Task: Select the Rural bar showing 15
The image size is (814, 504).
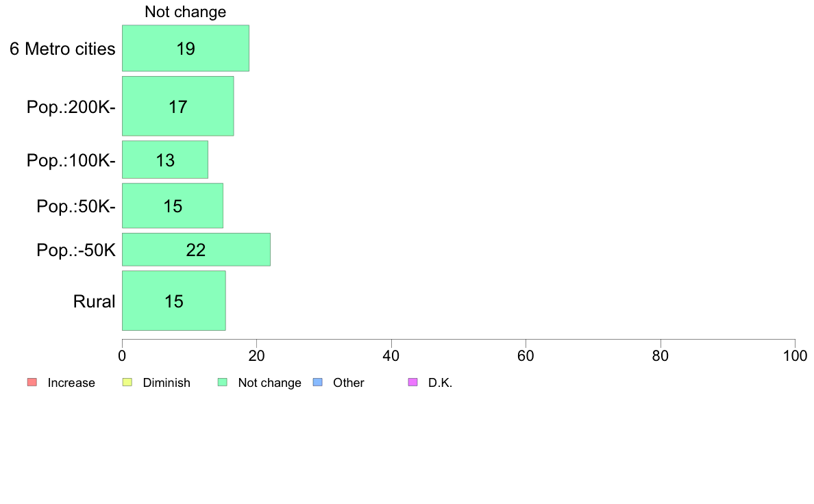Action: coord(174,301)
